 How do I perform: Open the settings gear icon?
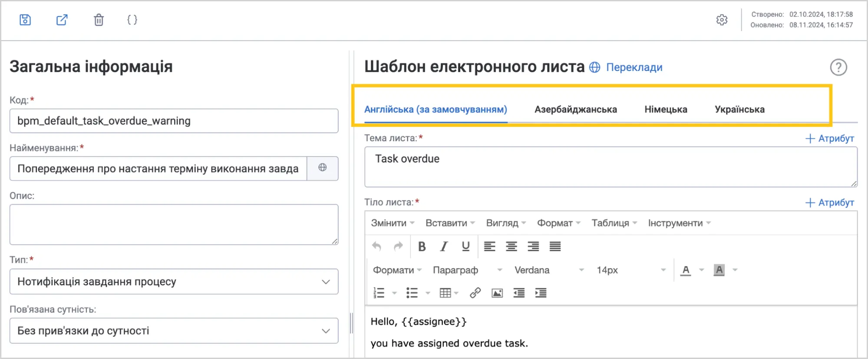click(722, 20)
